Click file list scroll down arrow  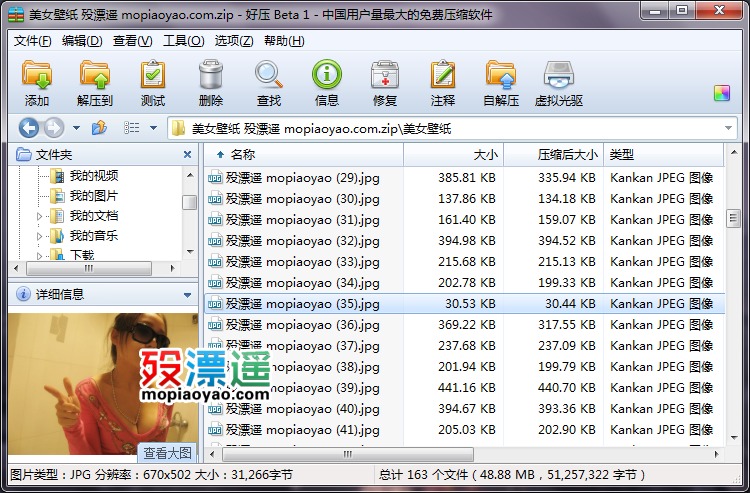[734, 438]
